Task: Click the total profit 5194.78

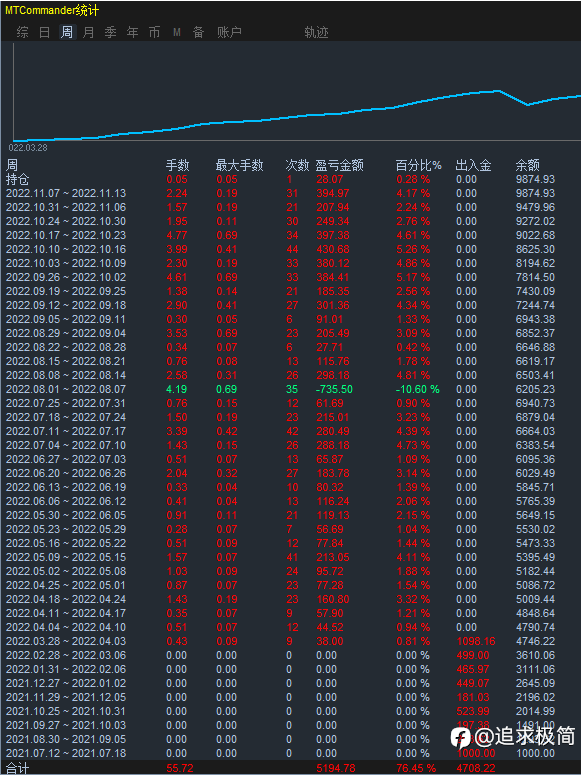Action: pos(336,769)
